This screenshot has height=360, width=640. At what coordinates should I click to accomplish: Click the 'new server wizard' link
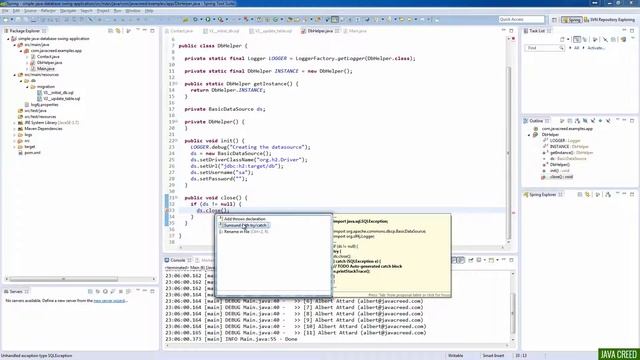[109, 301]
